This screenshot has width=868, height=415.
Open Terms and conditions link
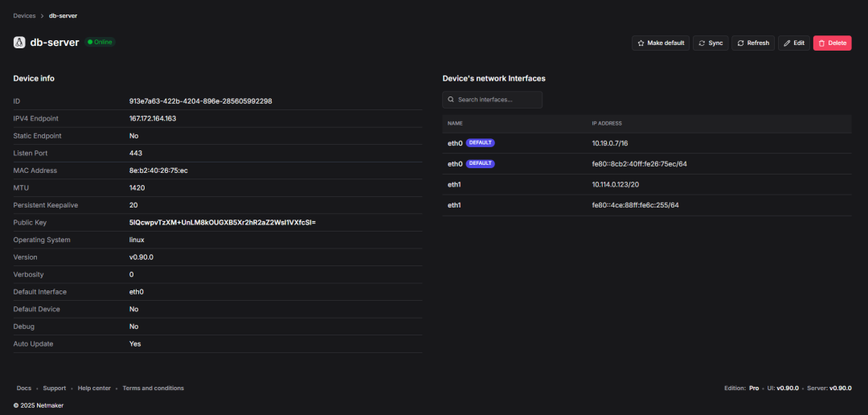[153, 388]
